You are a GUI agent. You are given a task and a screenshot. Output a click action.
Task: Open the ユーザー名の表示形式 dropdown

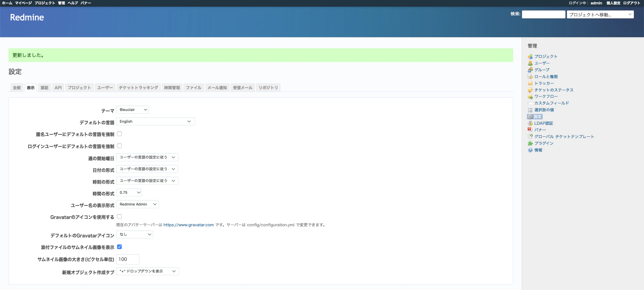pos(138,204)
